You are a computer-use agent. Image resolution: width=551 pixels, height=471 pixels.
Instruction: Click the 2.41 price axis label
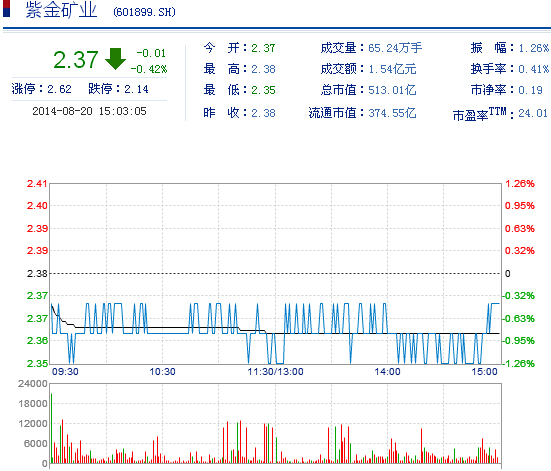point(37,183)
